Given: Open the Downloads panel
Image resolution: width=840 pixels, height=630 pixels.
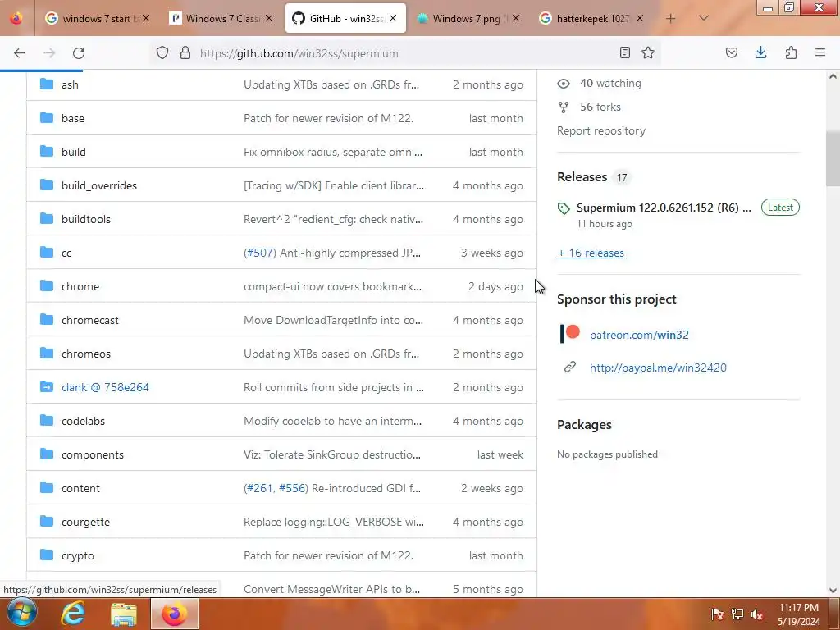Looking at the screenshot, I should pyautogui.click(x=760, y=52).
